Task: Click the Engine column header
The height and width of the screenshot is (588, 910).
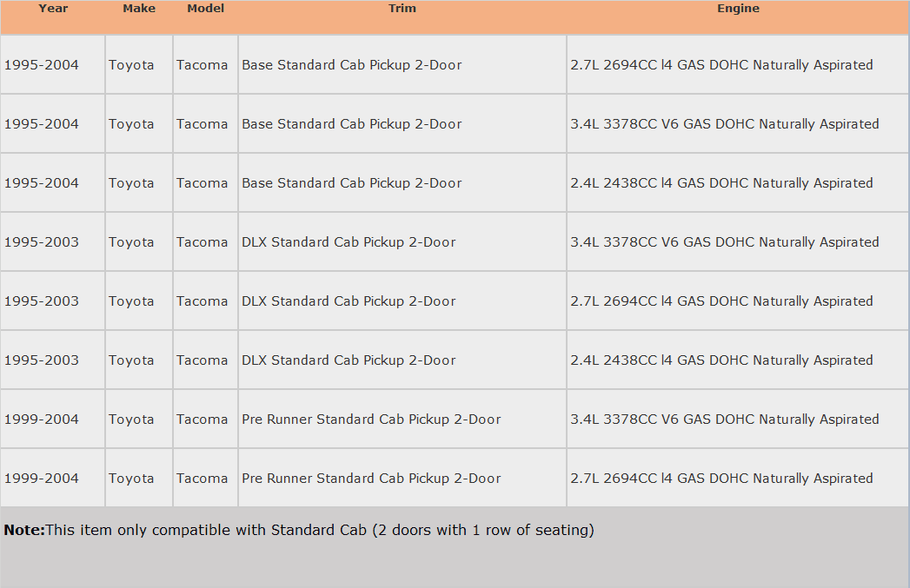Action: point(738,9)
